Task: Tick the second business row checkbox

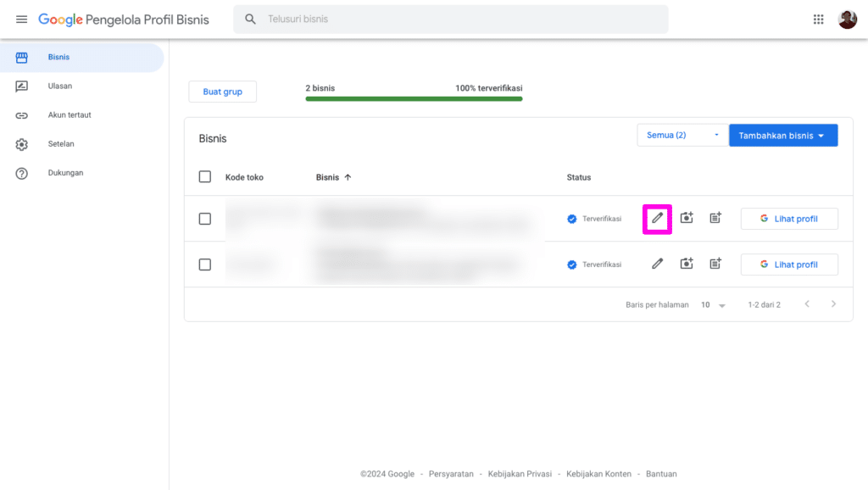Action: [205, 264]
